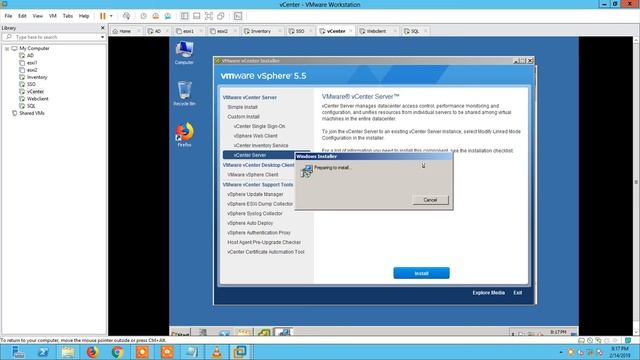This screenshot has height=360, width=640.
Task: Send Ctrl+Alt+Del to the VM
Action: pyautogui.click(x=127, y=16)
